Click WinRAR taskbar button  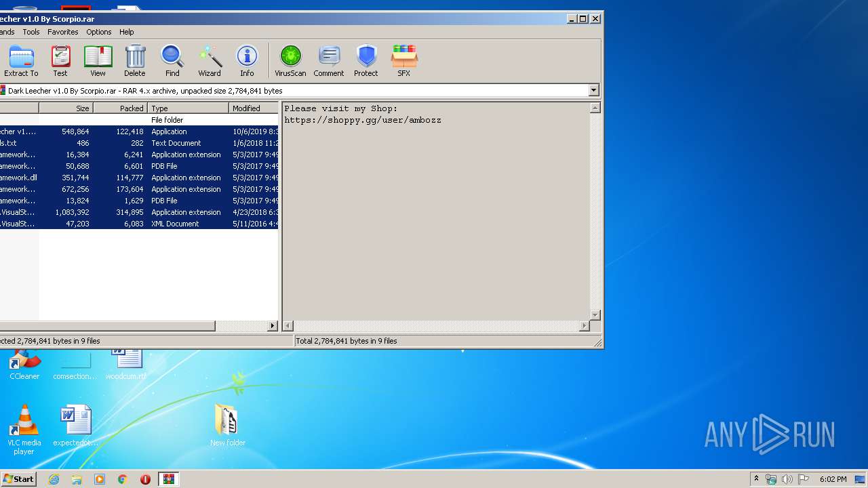[169, 479]
